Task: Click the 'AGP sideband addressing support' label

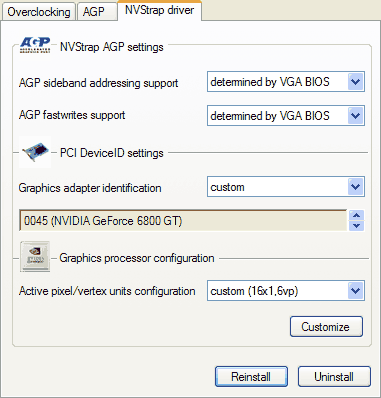Action: point(98,83)
